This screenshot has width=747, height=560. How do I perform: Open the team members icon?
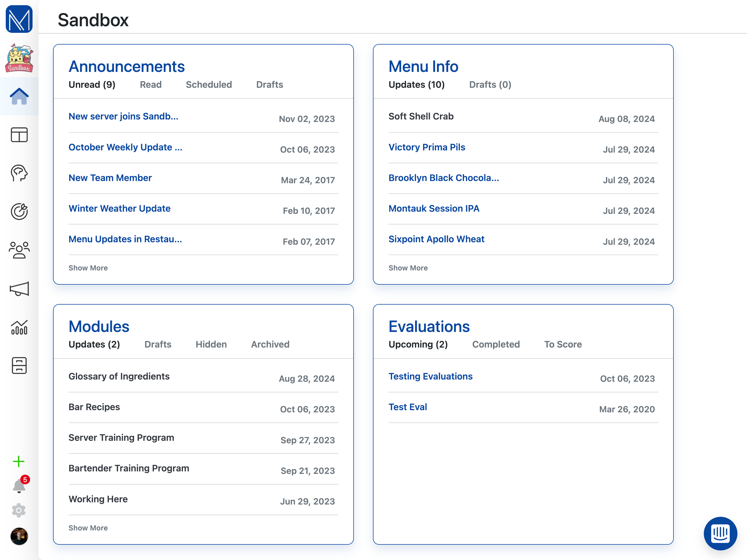point(19,250)
